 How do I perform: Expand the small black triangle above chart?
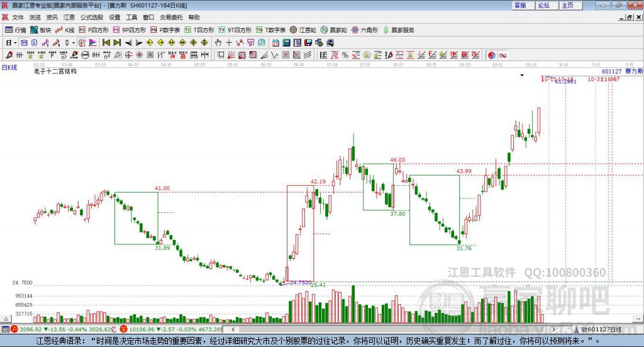pos(522,75)
